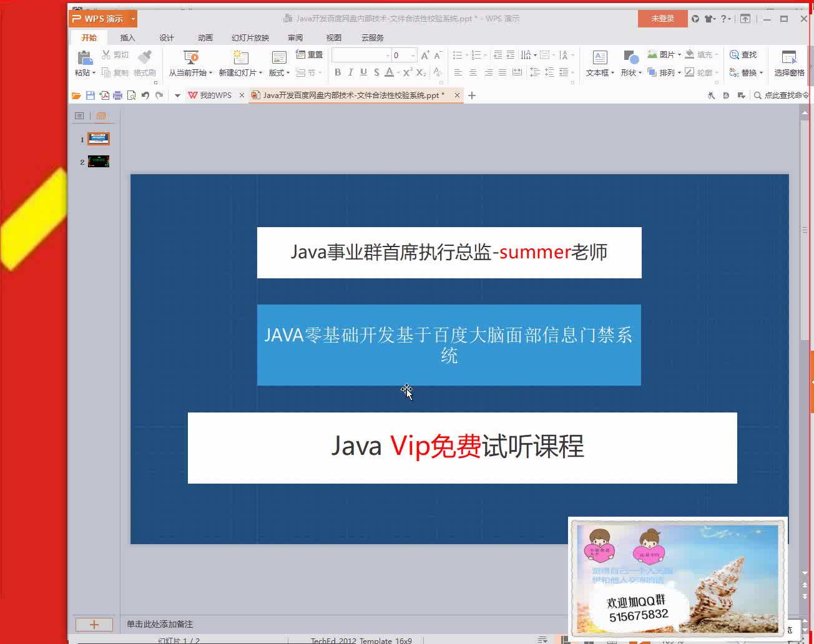
Task: Open the font size dropdown
Action: [413, 56]
